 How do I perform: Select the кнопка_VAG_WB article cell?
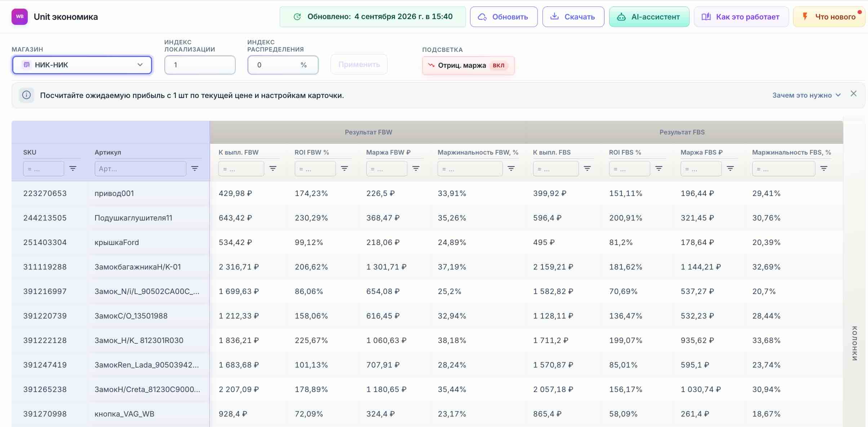click(149, 414)
